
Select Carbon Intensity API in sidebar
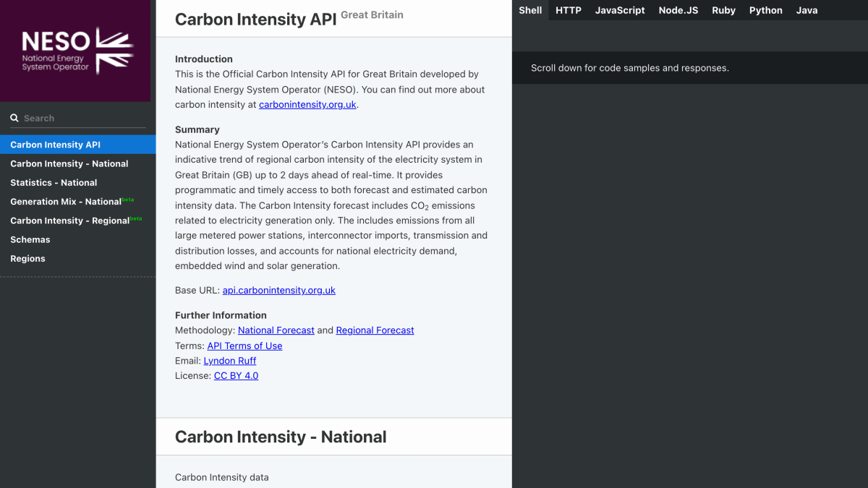click(x=77, y=145)
